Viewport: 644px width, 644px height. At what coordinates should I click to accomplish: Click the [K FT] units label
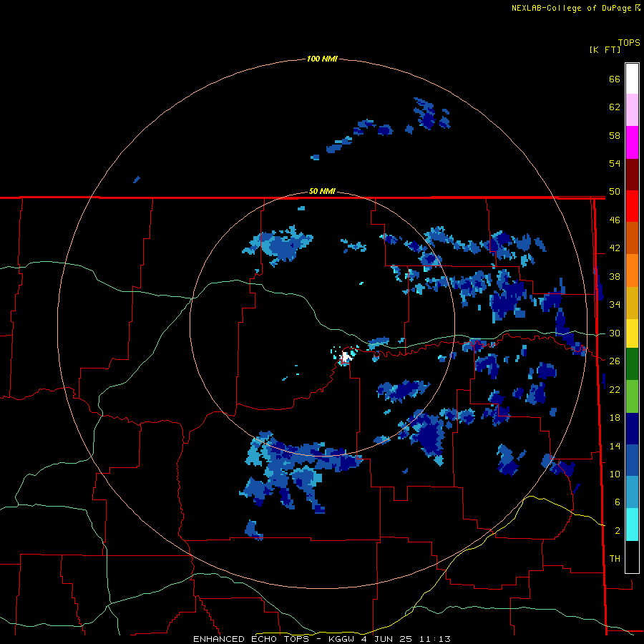click(x=605, y=49)
